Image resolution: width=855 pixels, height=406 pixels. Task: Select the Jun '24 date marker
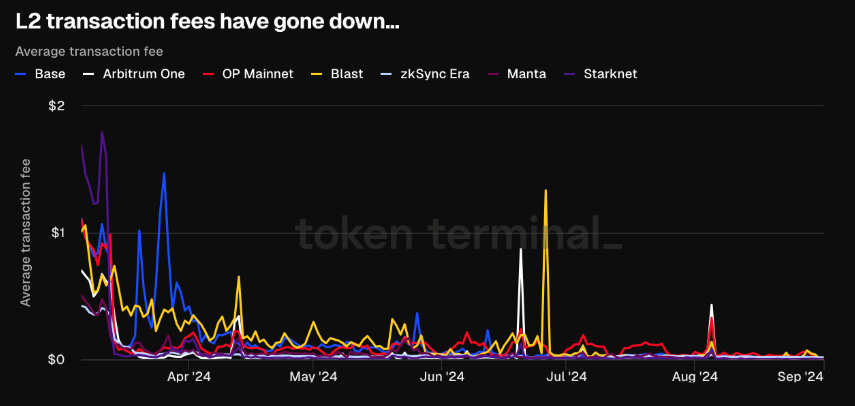tap(441, 377)
